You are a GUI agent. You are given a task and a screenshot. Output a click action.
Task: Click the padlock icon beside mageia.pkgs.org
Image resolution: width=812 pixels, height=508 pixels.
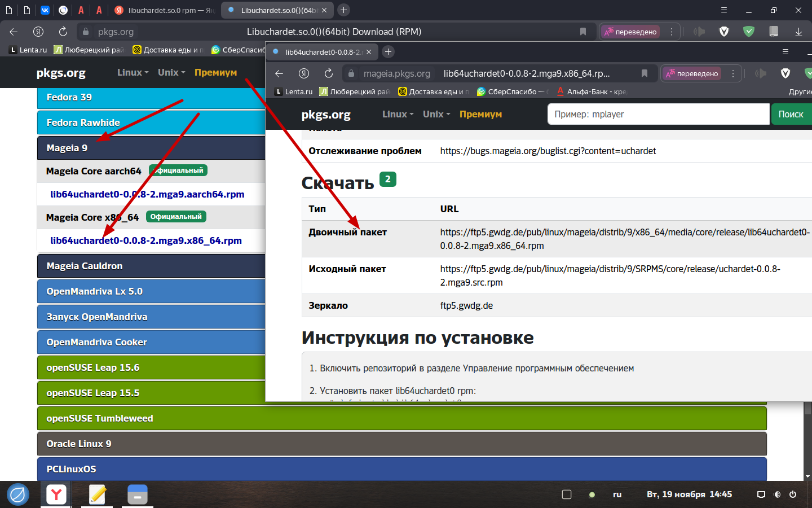[351, 73]
